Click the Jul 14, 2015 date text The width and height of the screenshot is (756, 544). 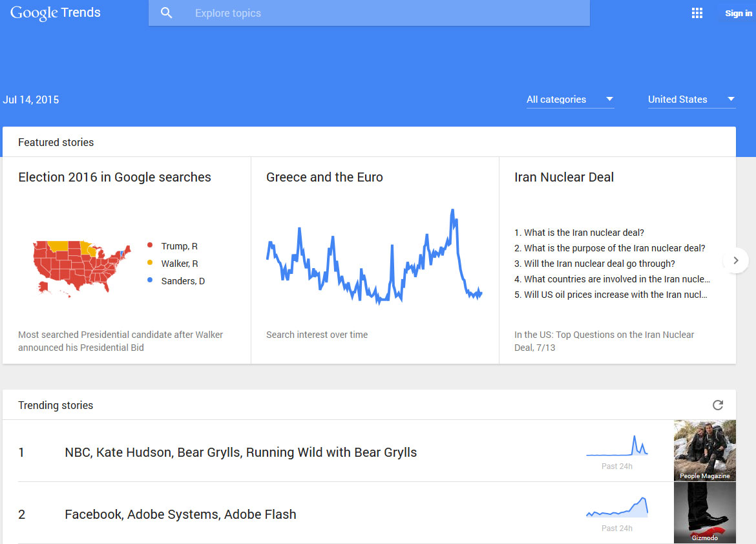(31, 100)
